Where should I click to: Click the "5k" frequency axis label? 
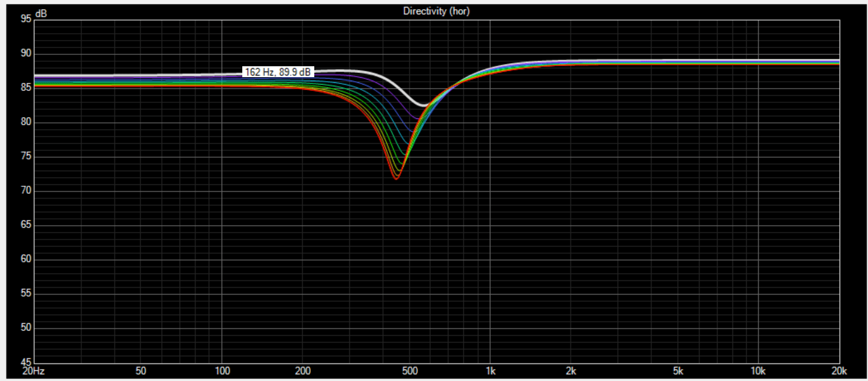click(678, 370)
